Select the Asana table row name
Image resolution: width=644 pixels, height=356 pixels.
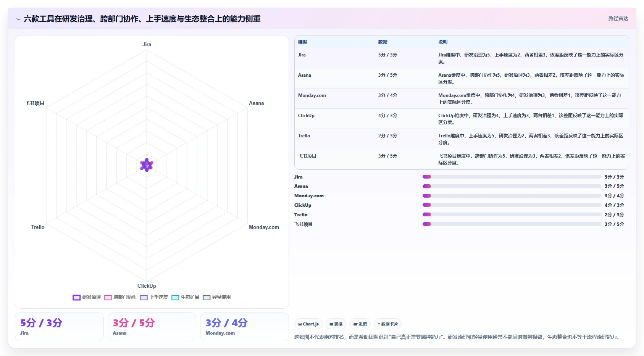(305, 75)
